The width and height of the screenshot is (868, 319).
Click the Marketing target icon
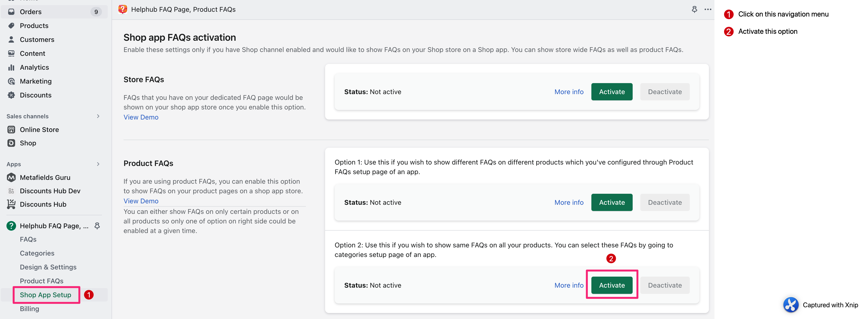click(x=11, y=81)
